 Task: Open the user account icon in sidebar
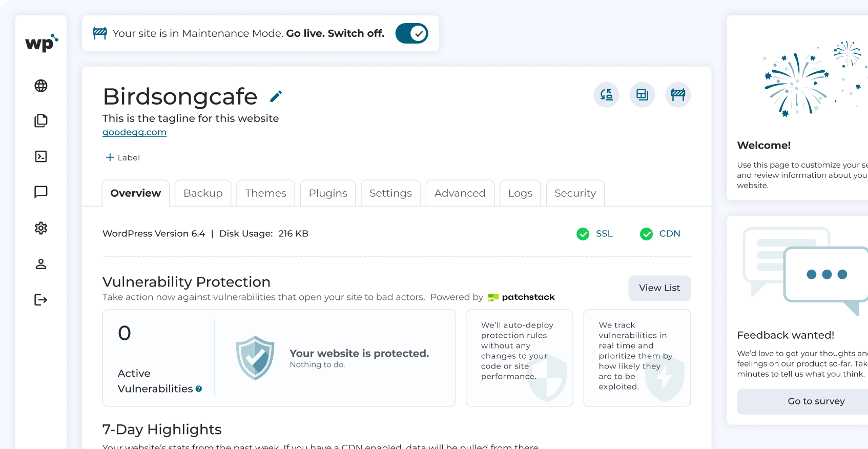(x=41, y=264)
